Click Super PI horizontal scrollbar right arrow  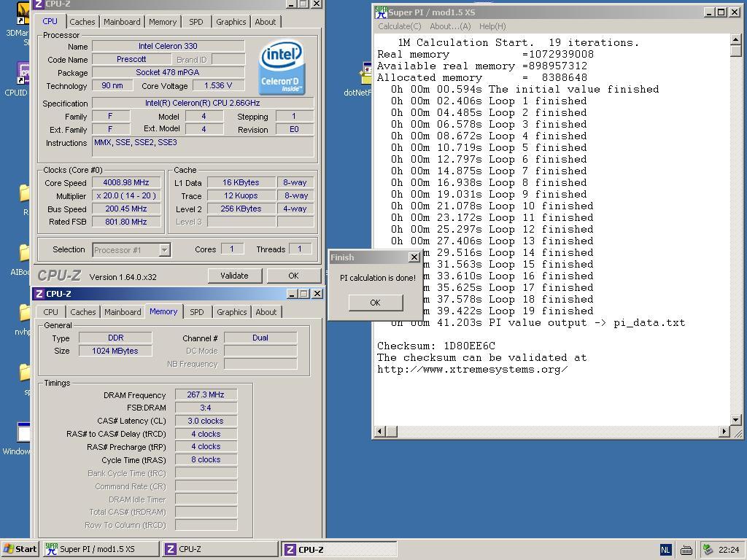(x=724, y=432)
